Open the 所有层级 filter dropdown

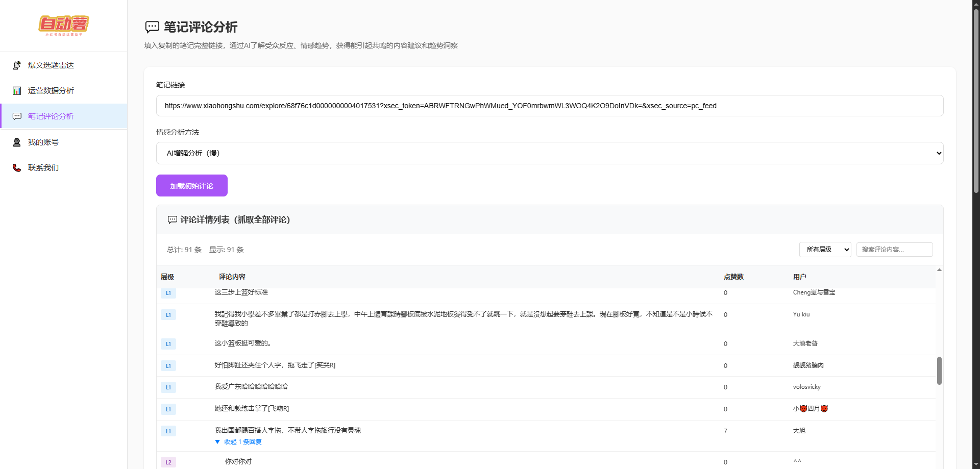825,250
